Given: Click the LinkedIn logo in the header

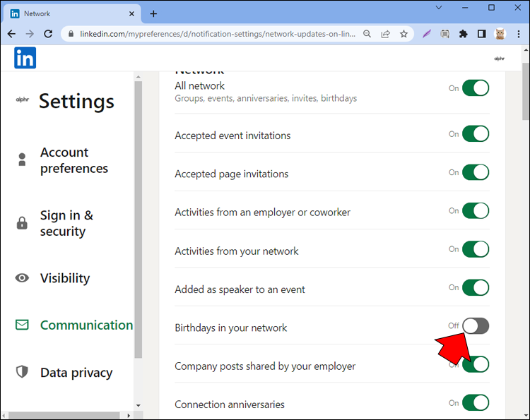Looking at the screenshot, I should click(x=25, y=58).
